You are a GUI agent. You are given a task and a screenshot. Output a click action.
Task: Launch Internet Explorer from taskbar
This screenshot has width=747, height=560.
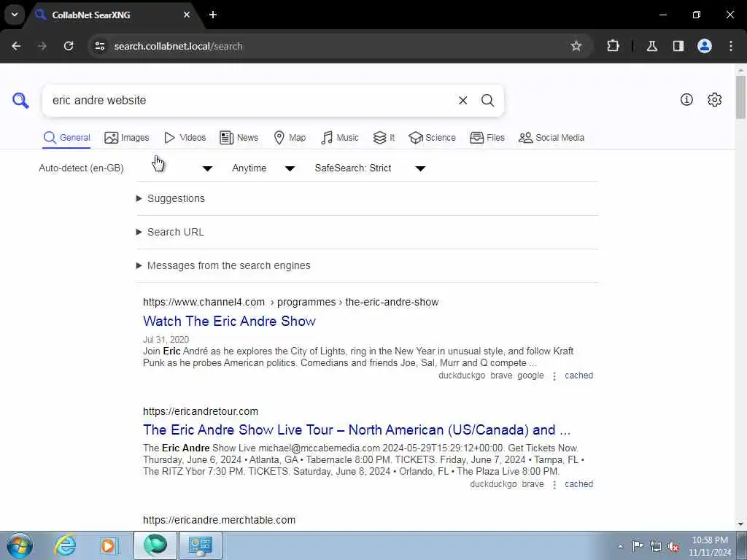(x=65, y=545)
